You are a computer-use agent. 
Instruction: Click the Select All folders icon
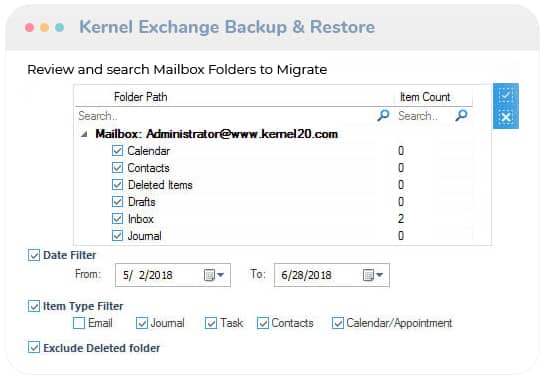506,95
